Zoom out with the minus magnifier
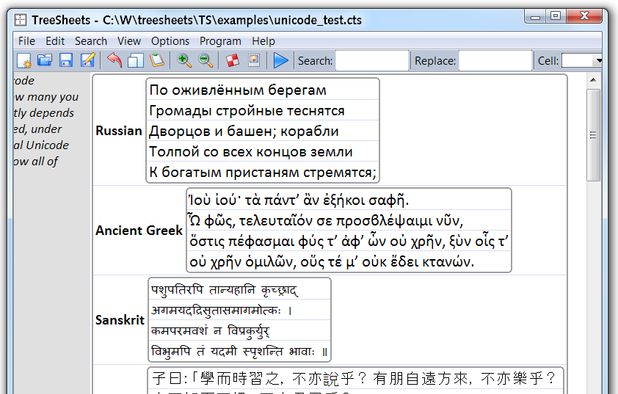Image resolution: width=618 pixels, height=394 pixels. (206, 61)
